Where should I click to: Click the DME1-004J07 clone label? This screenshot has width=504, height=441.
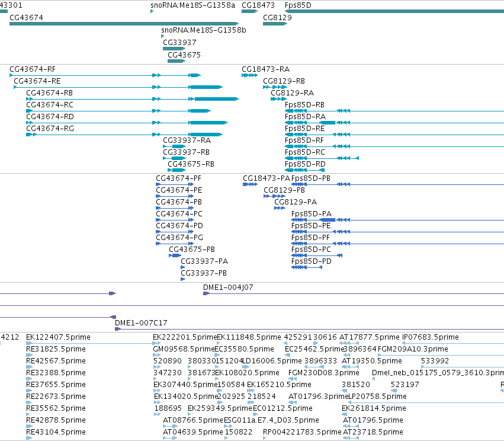[x=228, y=287]
